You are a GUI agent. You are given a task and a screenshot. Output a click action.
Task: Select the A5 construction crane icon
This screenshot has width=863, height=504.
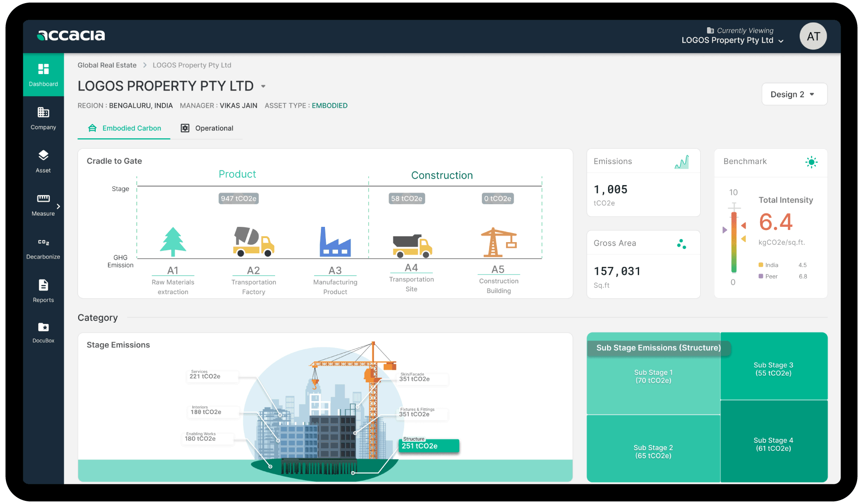498,242
